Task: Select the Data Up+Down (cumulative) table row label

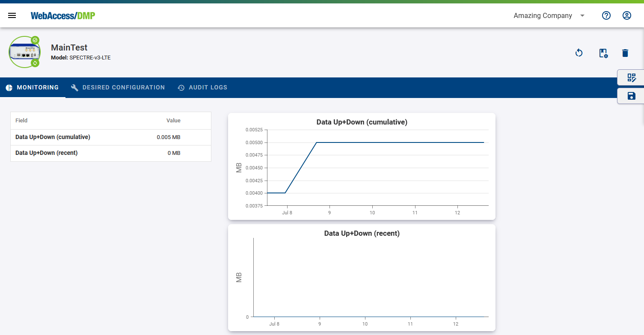Action: point(53,137)
